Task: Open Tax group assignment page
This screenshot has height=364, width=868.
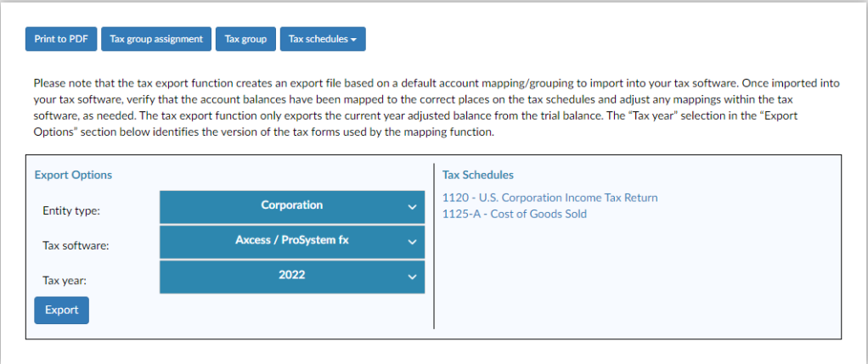Action: tap(156, 39)
